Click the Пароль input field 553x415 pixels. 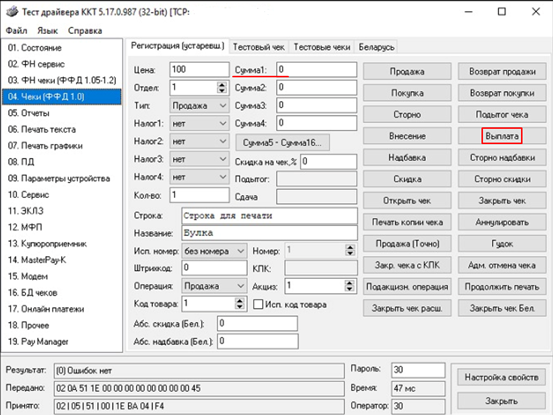click(x=418, y=370)
